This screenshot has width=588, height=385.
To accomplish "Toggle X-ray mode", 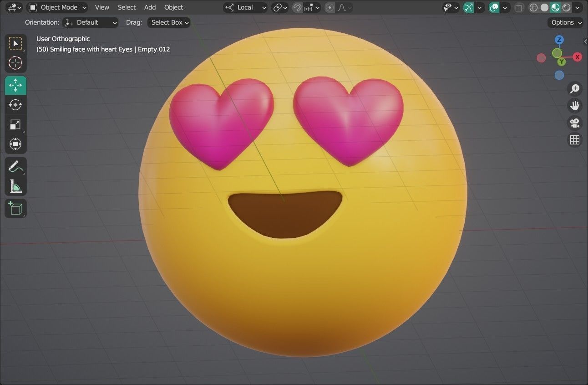I will coord(519,7).
